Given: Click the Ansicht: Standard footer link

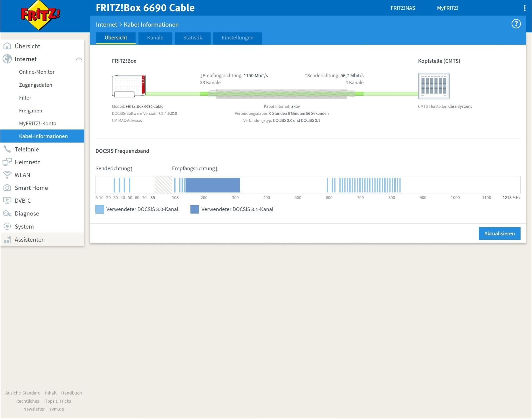Looking at the screenshot, I should coord(23,393).
